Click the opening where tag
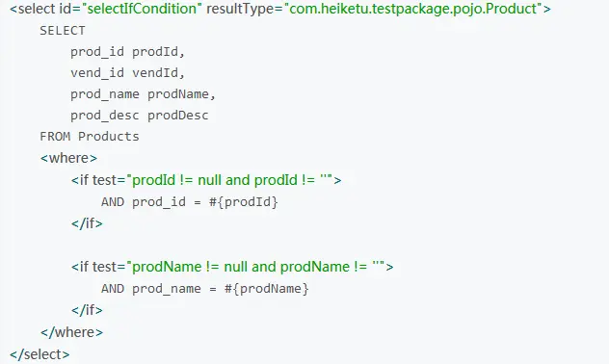 tap(68, 158)
